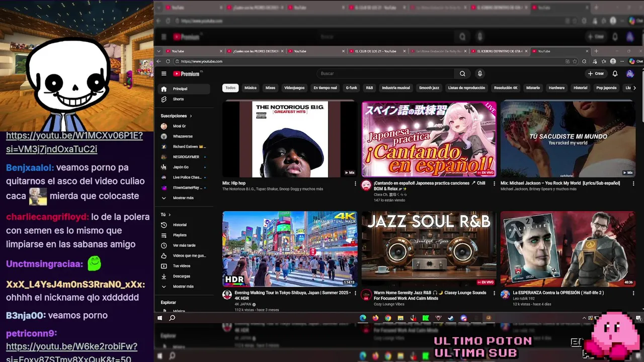644x362 pixels.
Task: Open the browser profile icon
Action: click(x=613, y=61)
